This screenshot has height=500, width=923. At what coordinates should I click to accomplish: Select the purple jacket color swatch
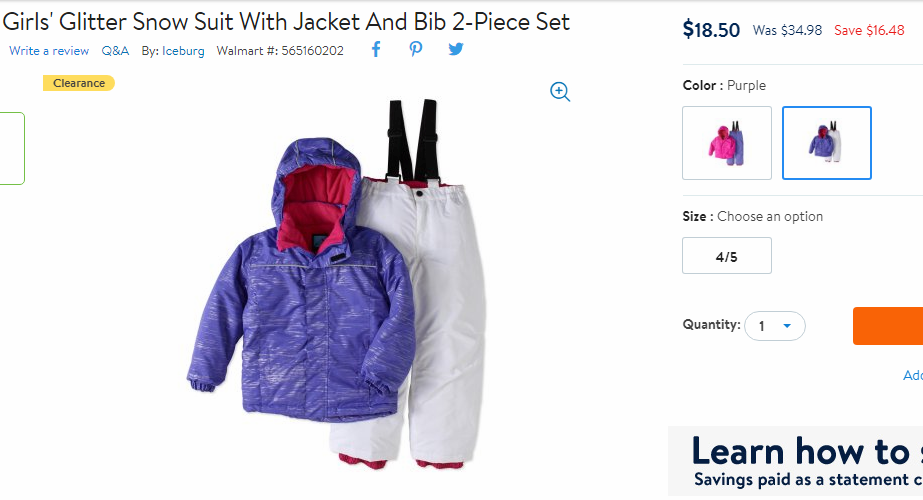826,143
